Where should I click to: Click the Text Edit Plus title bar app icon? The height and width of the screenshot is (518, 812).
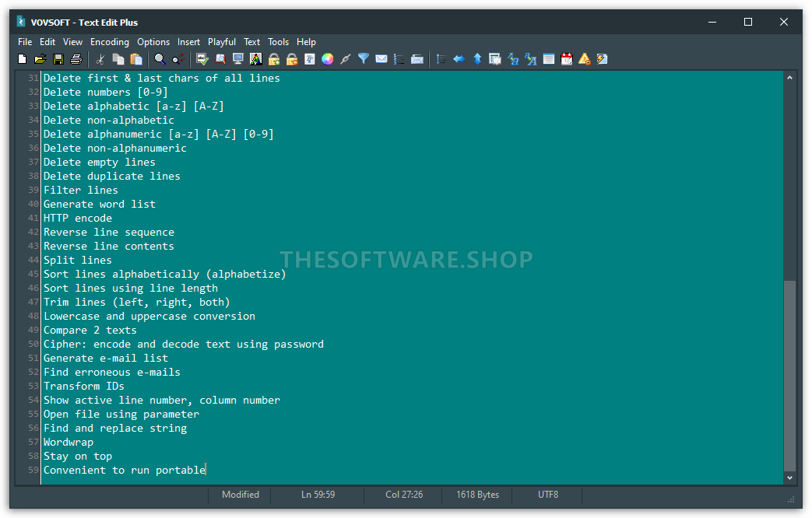pos(21,22)
